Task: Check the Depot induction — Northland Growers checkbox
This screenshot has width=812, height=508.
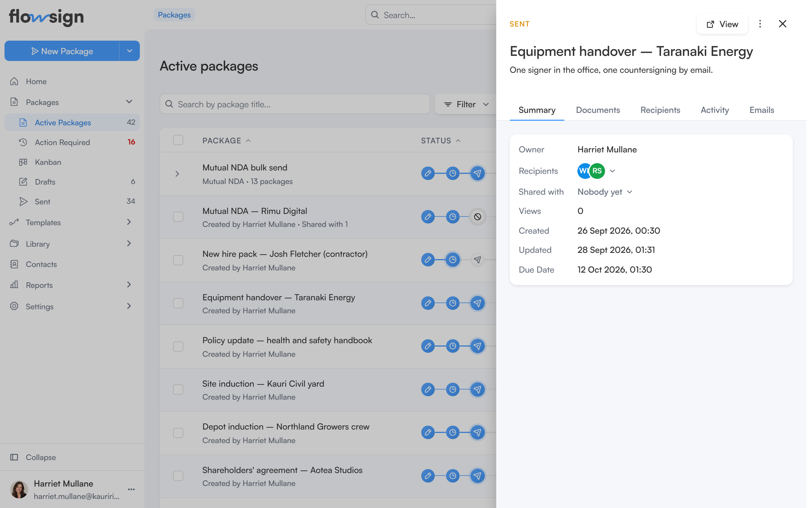Action: (178, 433)
